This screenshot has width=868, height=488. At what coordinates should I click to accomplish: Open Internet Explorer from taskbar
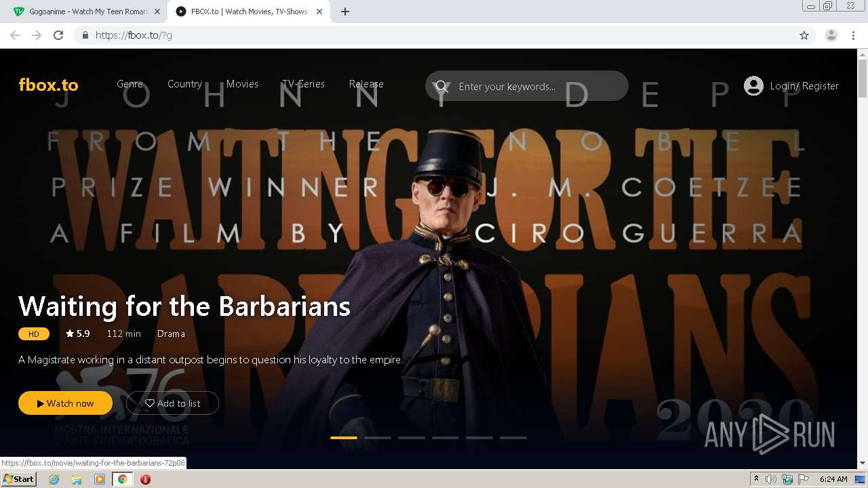tap(54, 479)
